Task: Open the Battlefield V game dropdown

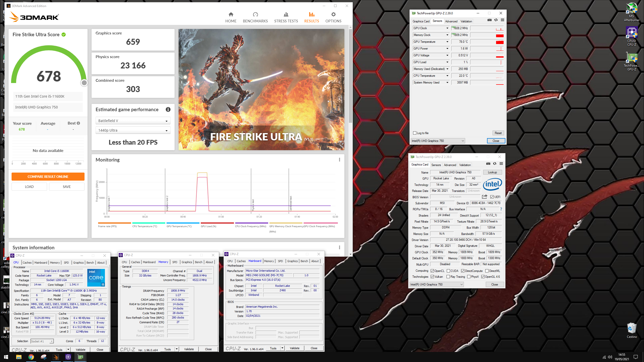Action: point(133,121)
